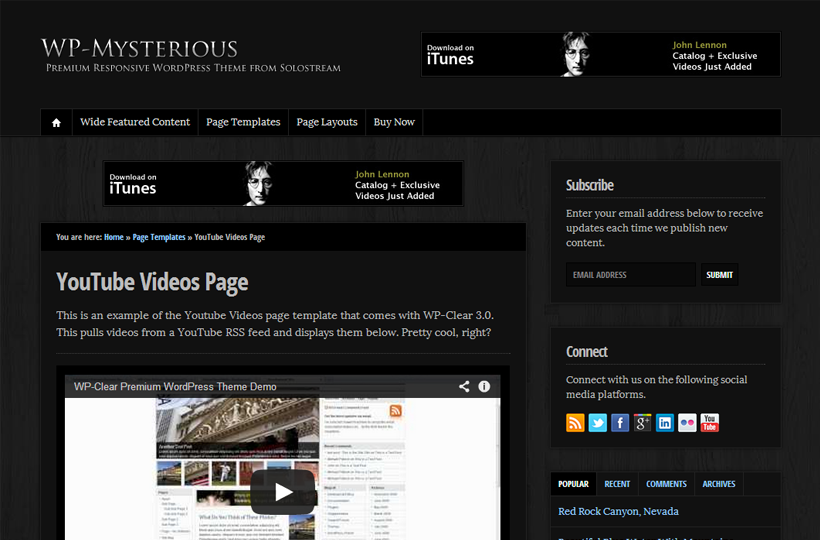The image size is (820, 540).
Task: Open the Flickr social icon
Action: [687, 422]
